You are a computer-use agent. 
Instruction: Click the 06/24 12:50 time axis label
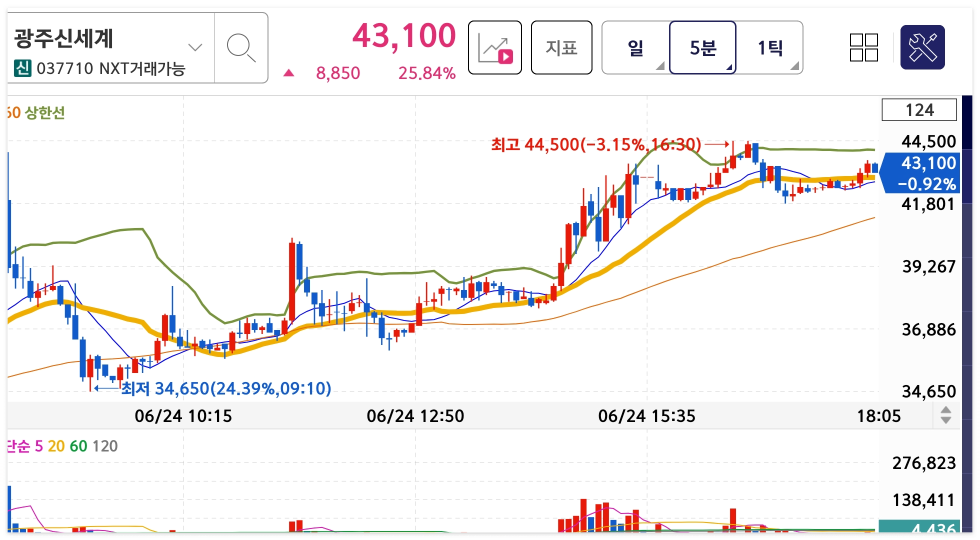pyautogui.click(x=415, y=416)
